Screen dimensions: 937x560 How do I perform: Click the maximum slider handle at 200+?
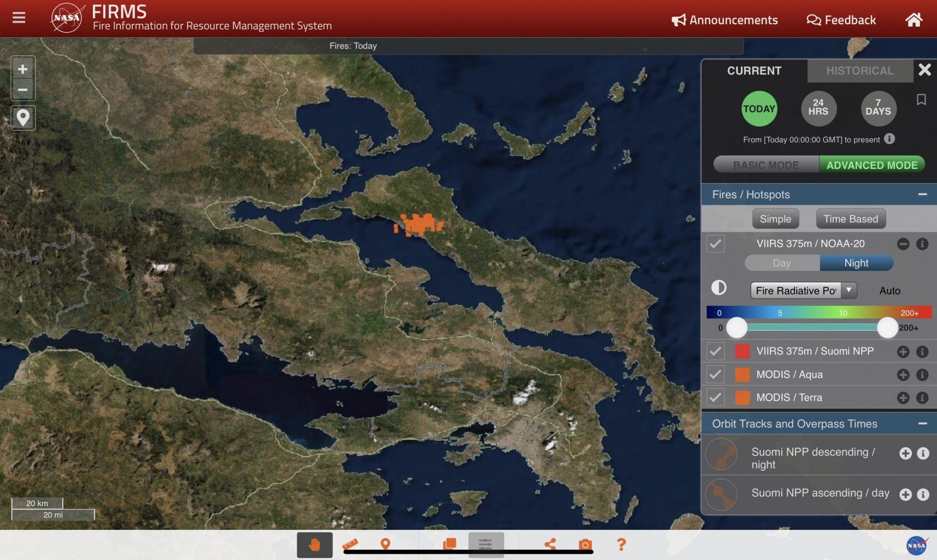[x=887, y=328]
